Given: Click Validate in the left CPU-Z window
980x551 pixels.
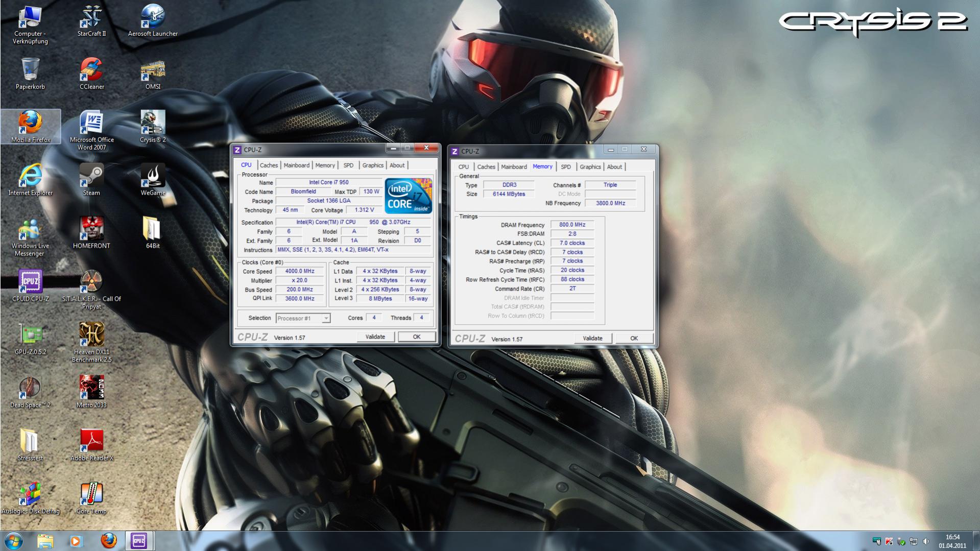Looking at the screenshot, I should [375, 337].
